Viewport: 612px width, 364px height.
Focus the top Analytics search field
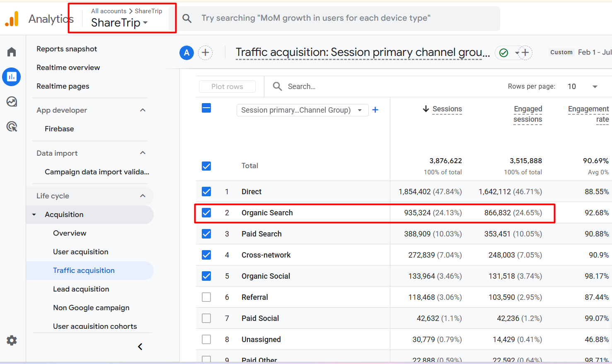(x=338, y=18)
